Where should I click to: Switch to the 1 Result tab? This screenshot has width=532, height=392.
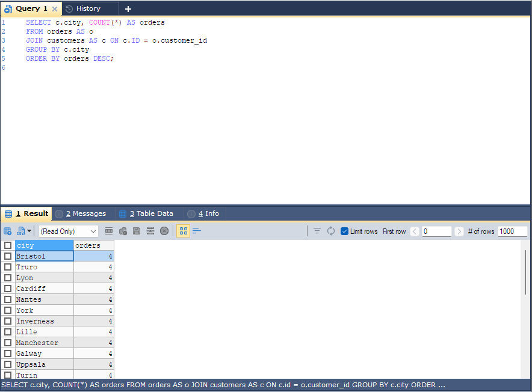click(x=26, y=213)
